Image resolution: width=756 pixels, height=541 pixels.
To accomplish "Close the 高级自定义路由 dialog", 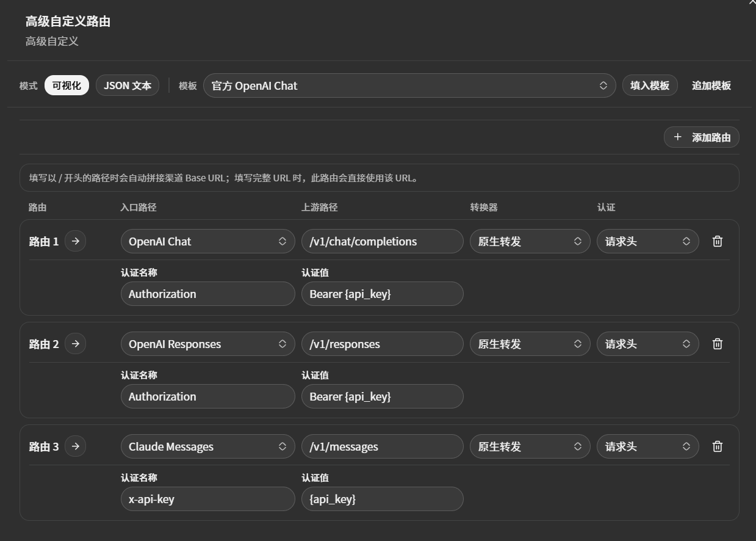I will click(x=752, y=2).
